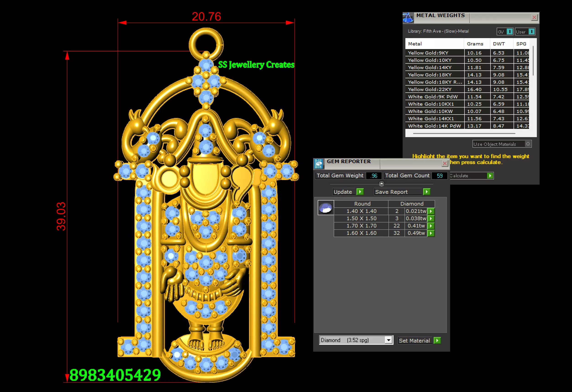Select the Yellow Gold:18KY row

pos(467,75)
